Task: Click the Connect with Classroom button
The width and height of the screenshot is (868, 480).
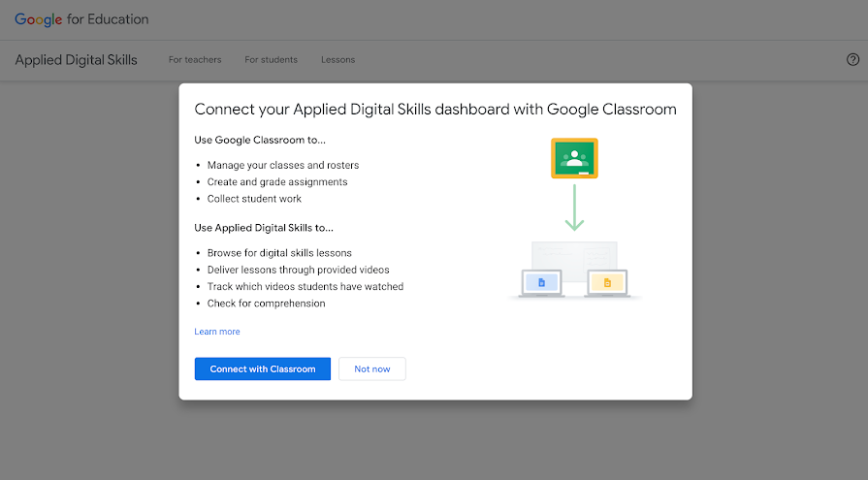Action: [x=263, y=368]
